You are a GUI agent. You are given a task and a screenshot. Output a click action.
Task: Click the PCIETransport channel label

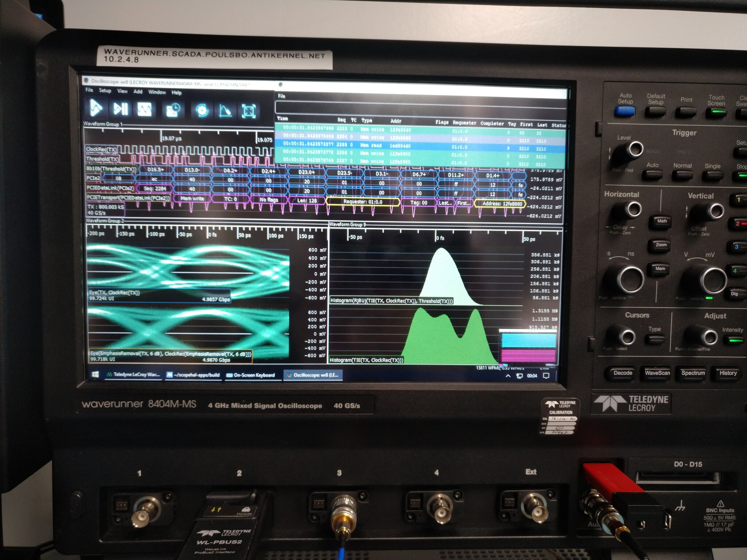click(x=128, y=198)
